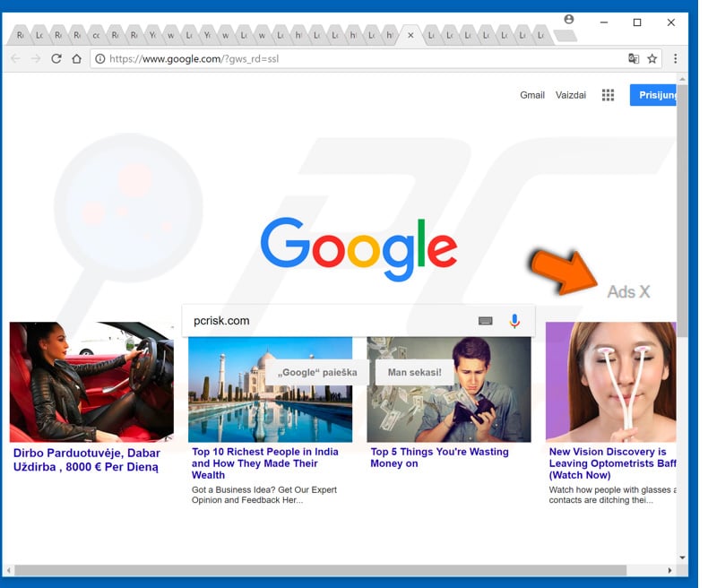View site information icon in address bar
The image size is (708, 588).
[100, 58]
